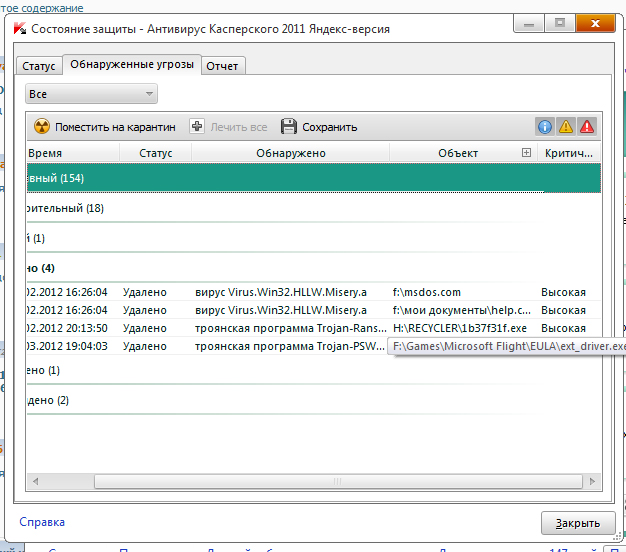Click the floppy disk save icon
Screen dimensions: 626x552
(289, 127)
